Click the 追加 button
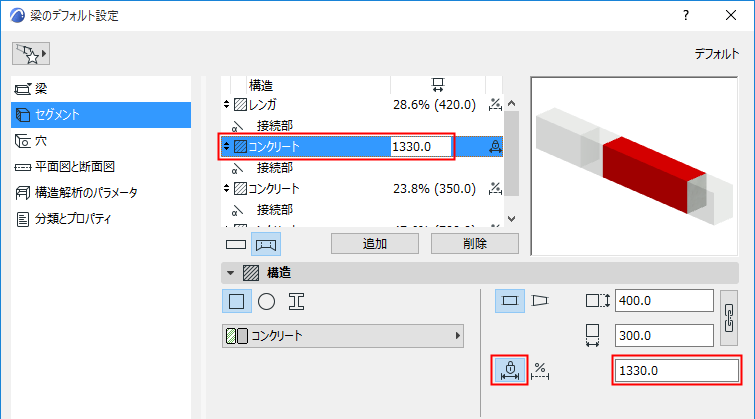Viewport: 755px width, 419px height. pos(375,244)
